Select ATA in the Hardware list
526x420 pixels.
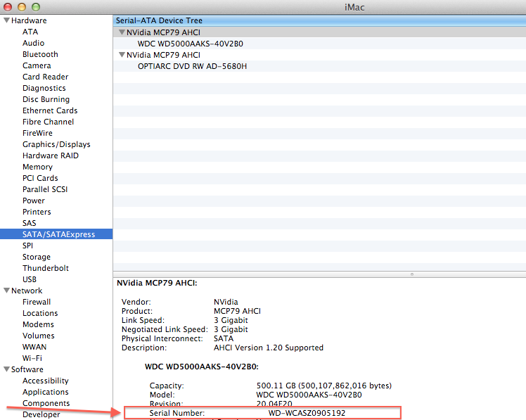pyautogui.click(x=30, y=32)
